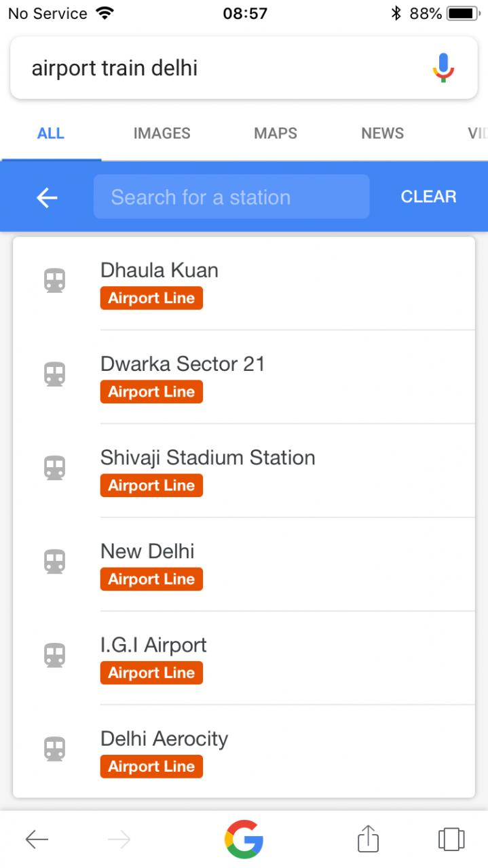Tap the browser back navigation arrow
Image resolution: width=488 pixels, height=868 pixels.
[x=37, y=840]
